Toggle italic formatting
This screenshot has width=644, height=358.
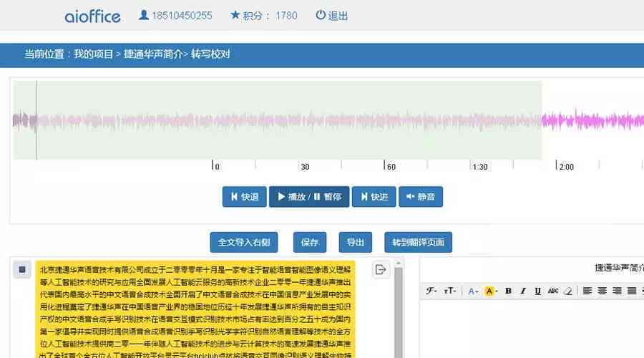523,291
